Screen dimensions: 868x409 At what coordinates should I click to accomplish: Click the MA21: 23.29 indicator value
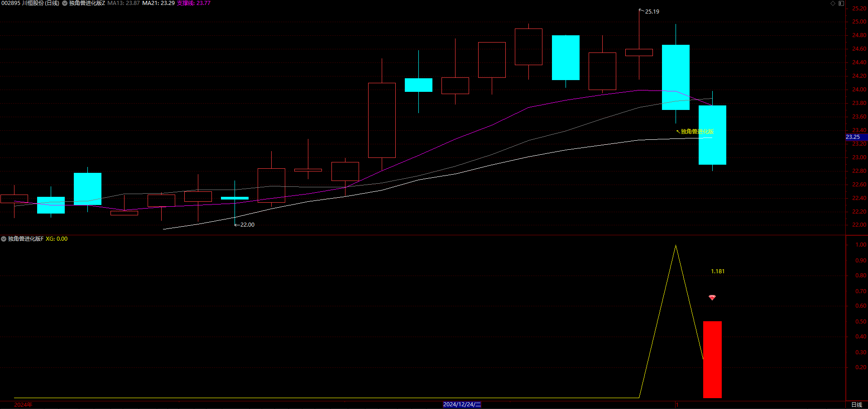[158, 3]
